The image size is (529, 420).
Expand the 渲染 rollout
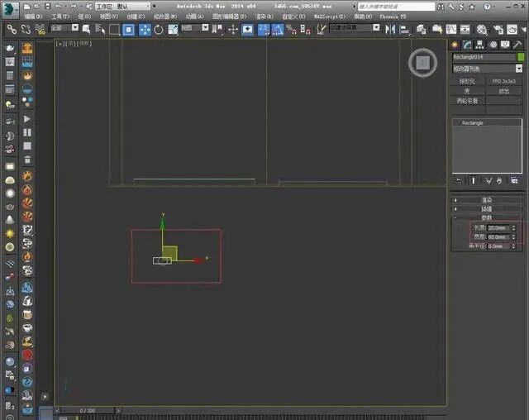pos(487,200)
